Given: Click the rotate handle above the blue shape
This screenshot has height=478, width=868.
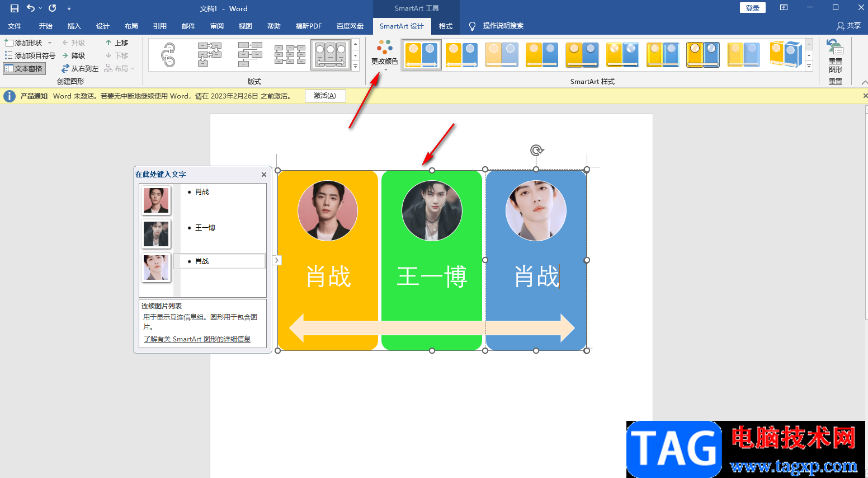Looking at the screenshot, I should tap(536, 150).
